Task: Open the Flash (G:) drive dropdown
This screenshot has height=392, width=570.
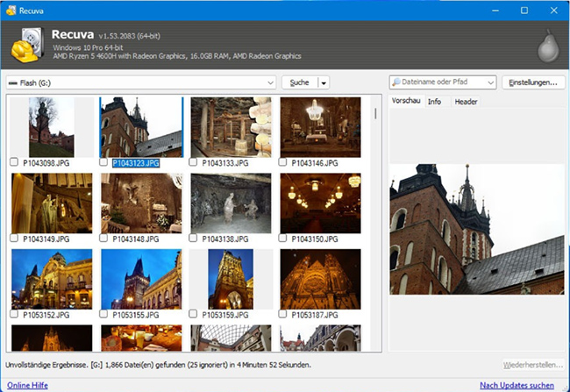Action: coord(270,83)
